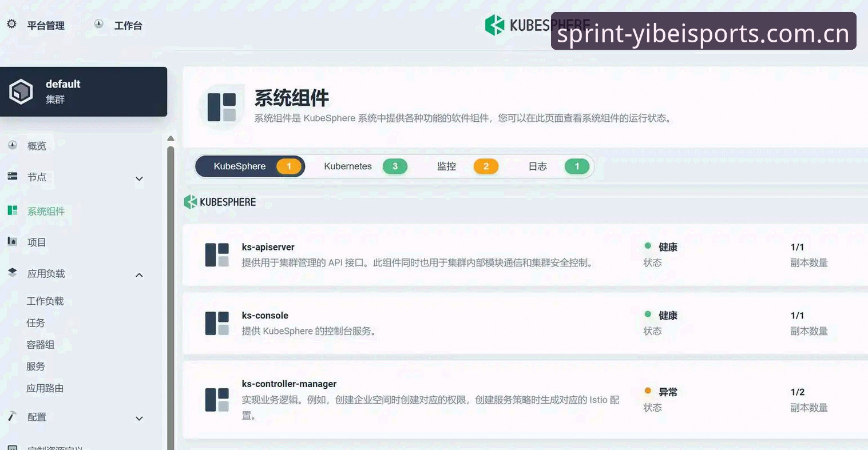Click 异常 status of ks-controller-manager

point(668,392)
